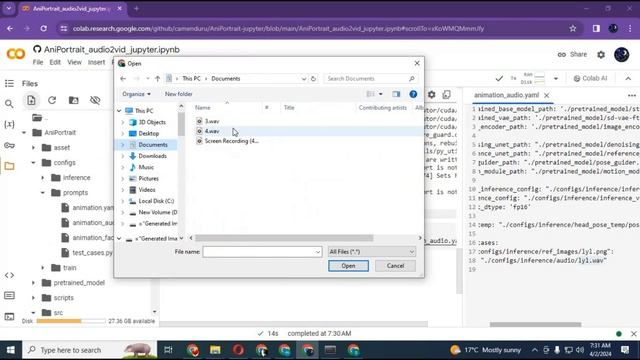Select Downloads in the navigation tree
The height and width of the screenshot is (360, 640).
click(x=152, y=156)
